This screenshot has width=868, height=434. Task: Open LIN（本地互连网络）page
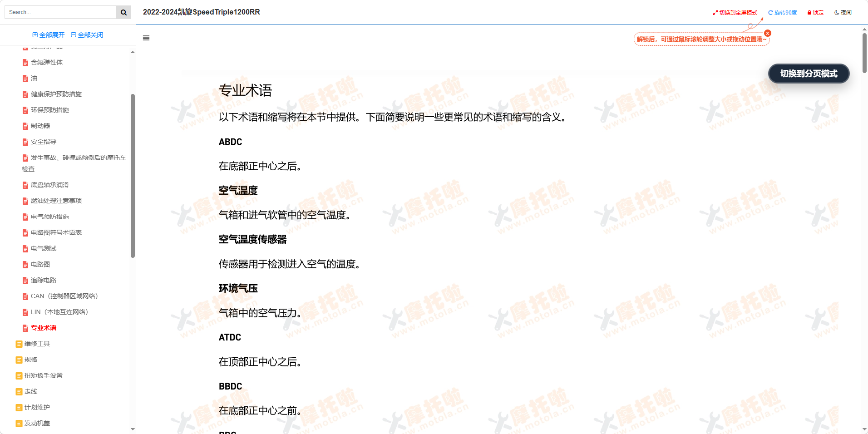(59, 312)
